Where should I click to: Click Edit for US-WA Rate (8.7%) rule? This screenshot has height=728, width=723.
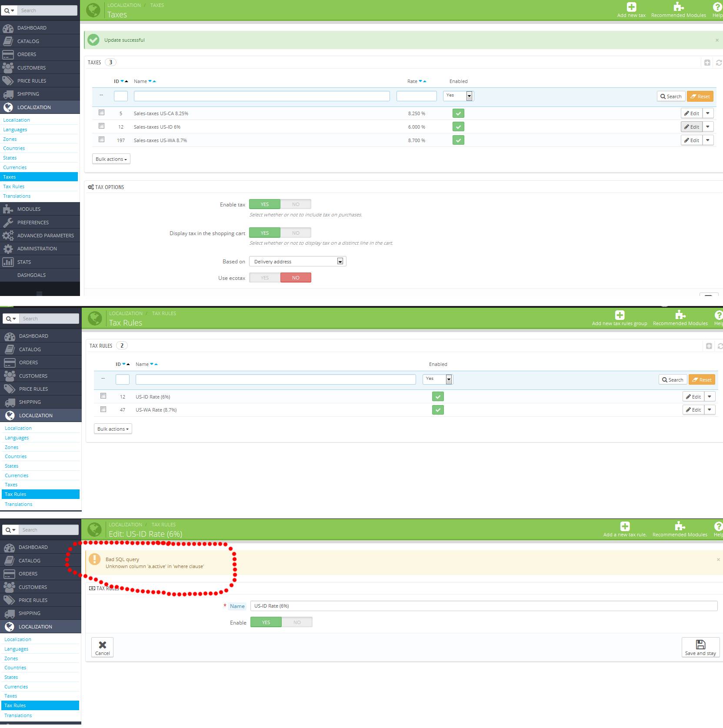tap(693, 410)
